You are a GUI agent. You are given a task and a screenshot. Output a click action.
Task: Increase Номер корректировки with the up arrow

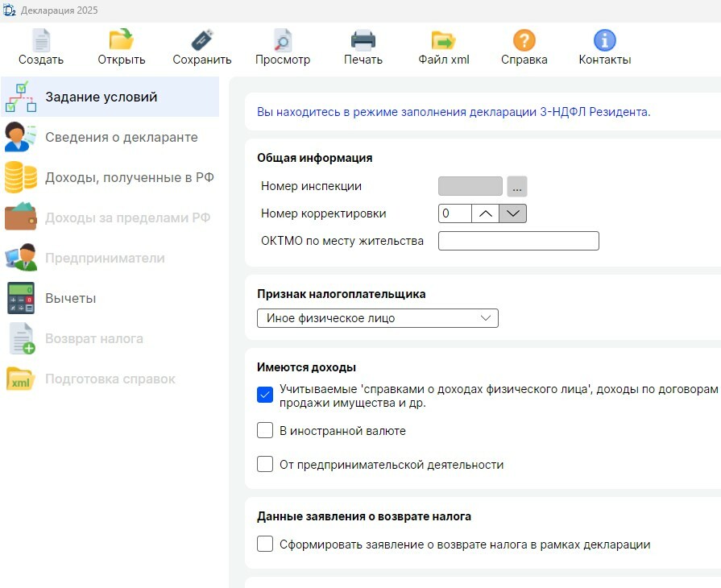click(x=485, y=213)
